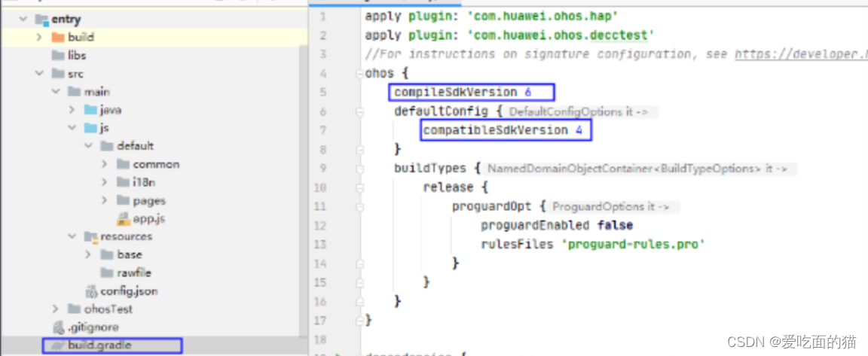This screenshot has width=868, height=356.
Task: Select app.js in project tree
Action: click(x=149, y=219)
